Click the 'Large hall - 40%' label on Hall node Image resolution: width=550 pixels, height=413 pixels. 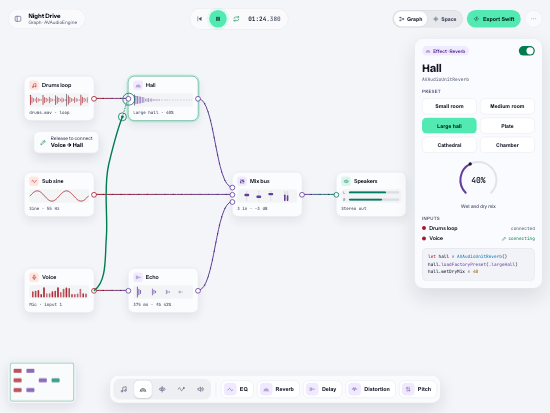[153, 113]
